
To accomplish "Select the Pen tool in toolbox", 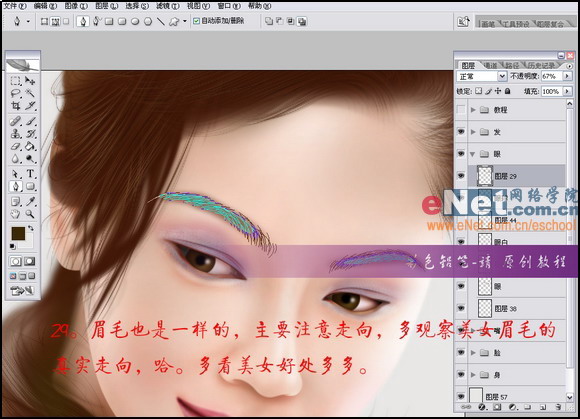I will (16, 186).
